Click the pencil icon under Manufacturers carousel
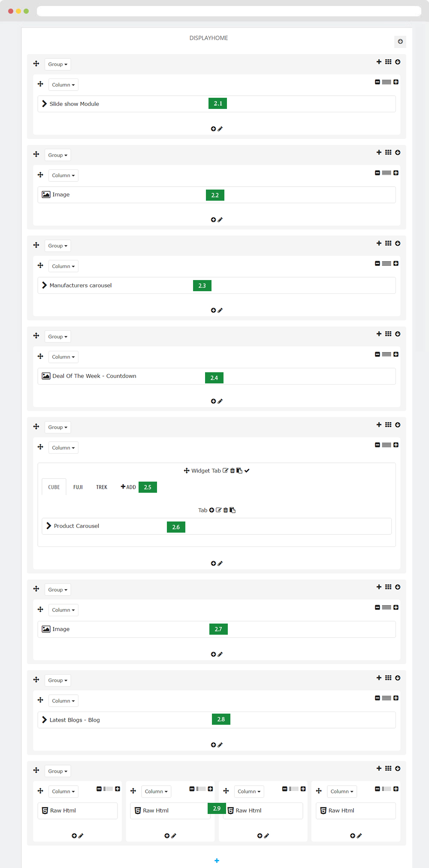The image size is (429, 868). [x=220, y=310]
